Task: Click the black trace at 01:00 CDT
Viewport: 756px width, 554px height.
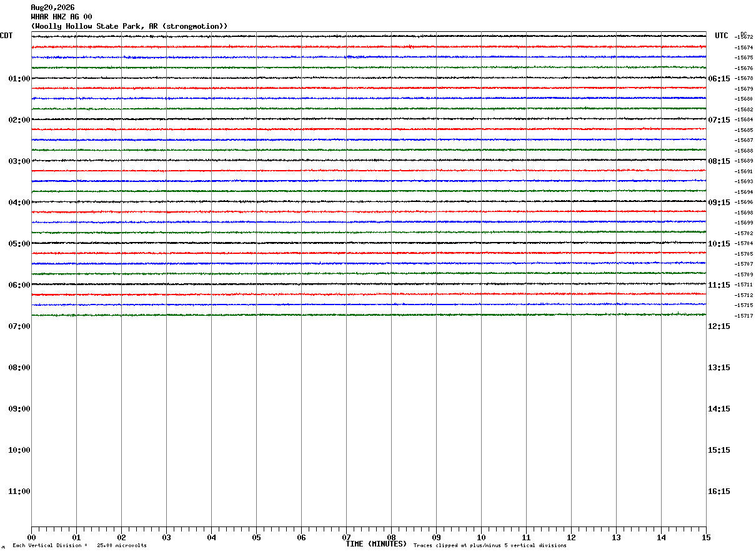Action: pos(369,78)
